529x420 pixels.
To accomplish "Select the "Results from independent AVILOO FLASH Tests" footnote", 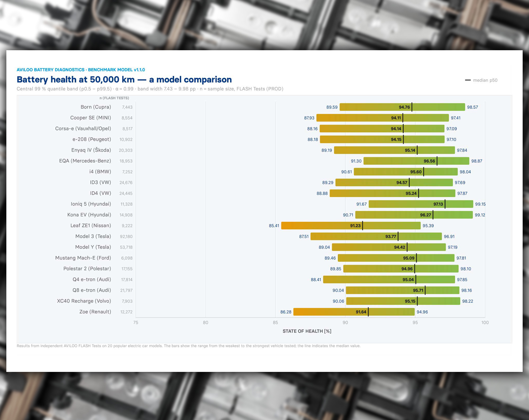I will point(189,346).
